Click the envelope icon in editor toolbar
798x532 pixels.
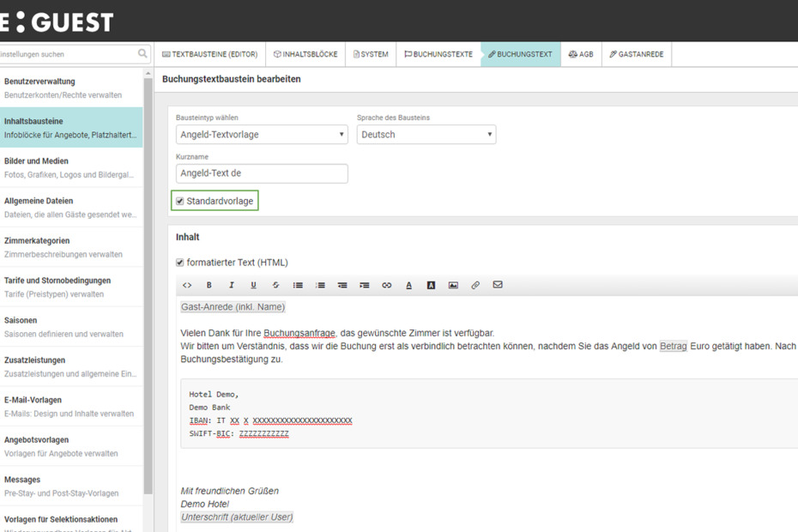point(498,285)
